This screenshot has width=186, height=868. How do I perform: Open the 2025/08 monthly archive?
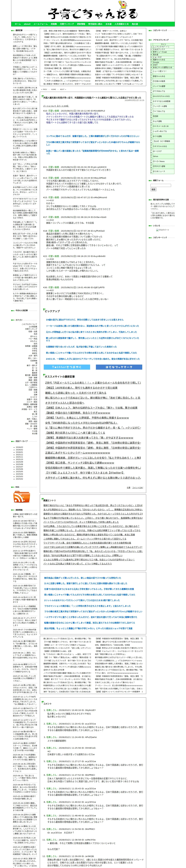(x=19, y=464)
